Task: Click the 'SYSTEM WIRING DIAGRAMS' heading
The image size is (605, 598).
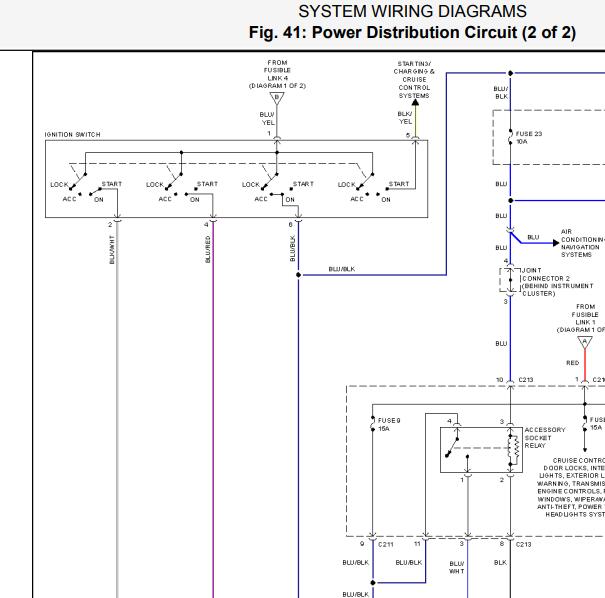Action: (x=412, y=11)
